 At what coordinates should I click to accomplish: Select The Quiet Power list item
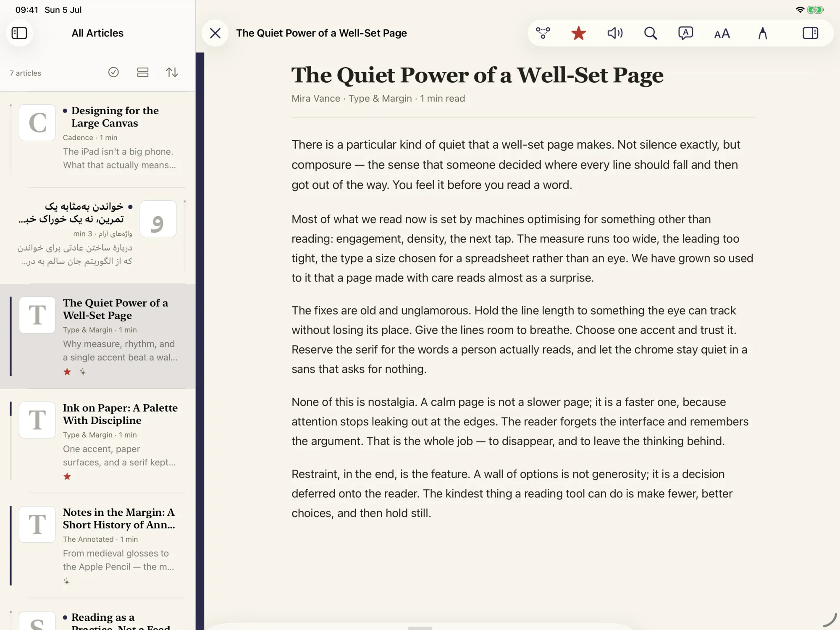[97, 336]
